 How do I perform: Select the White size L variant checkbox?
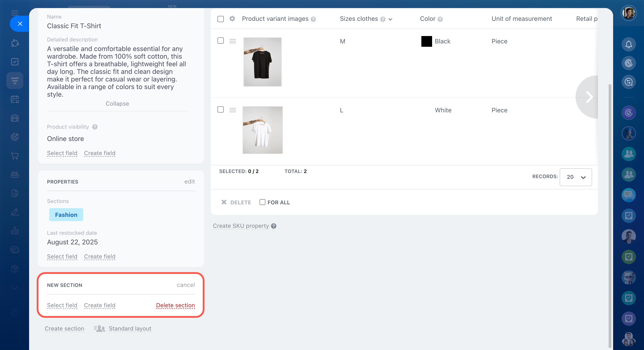[x=220, y=109]
